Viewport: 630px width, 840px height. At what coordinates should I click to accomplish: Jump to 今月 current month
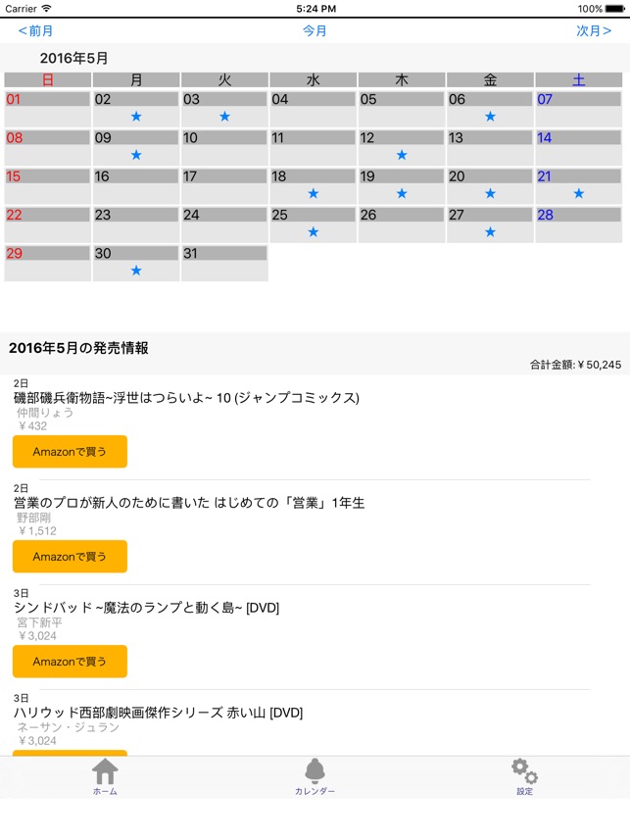[x=312, y=32]
